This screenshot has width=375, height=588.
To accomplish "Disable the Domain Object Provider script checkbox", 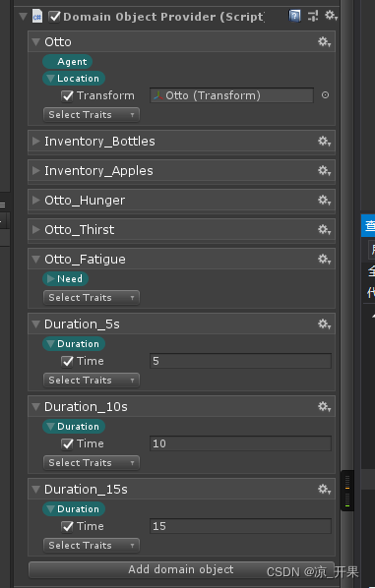I will coord(55,16).
